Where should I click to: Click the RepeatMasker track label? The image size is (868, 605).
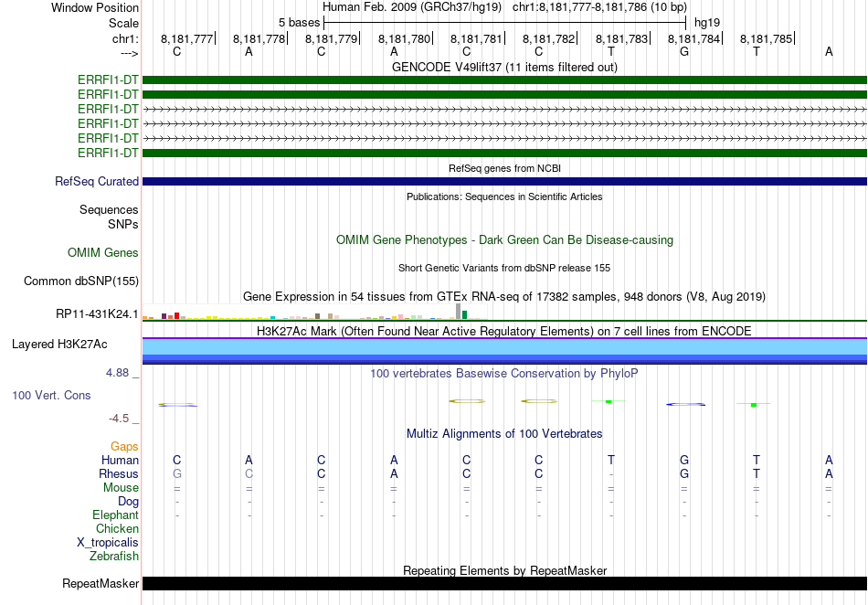(x=101, y=583)
